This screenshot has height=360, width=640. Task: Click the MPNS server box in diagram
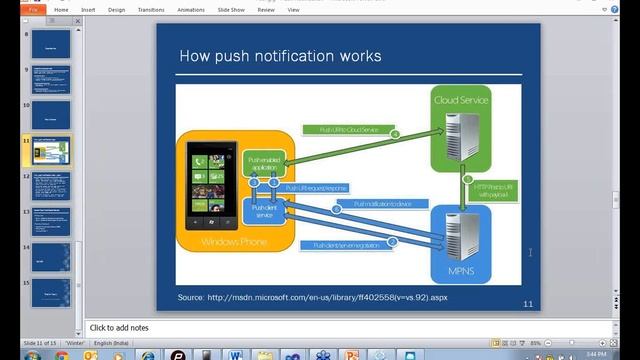(461, 244)
